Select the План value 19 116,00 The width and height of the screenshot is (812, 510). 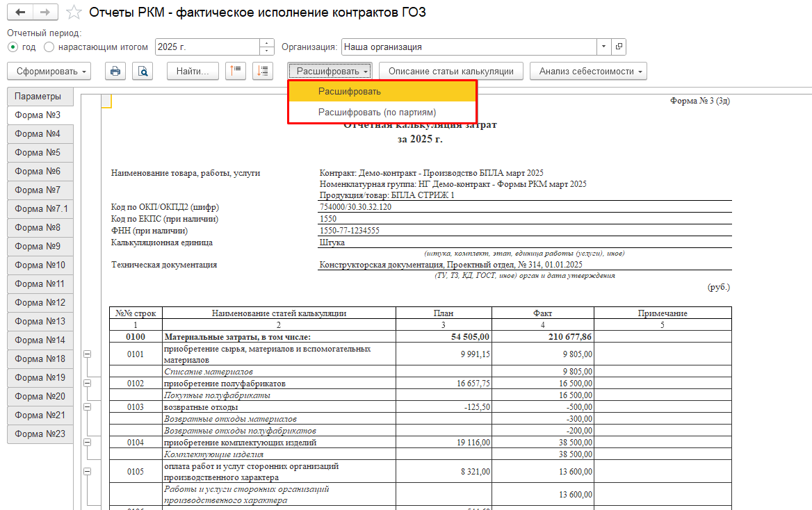coord(444,443)
